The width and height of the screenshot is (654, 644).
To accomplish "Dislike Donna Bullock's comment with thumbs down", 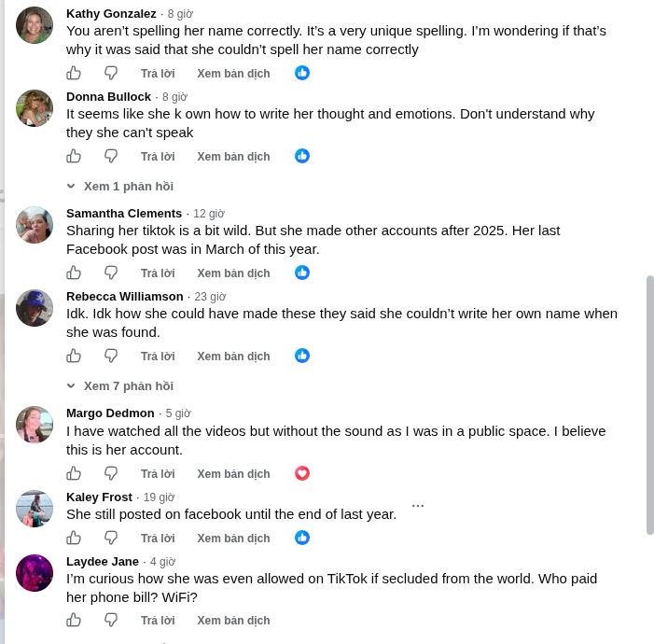I will tap(110, 156).
